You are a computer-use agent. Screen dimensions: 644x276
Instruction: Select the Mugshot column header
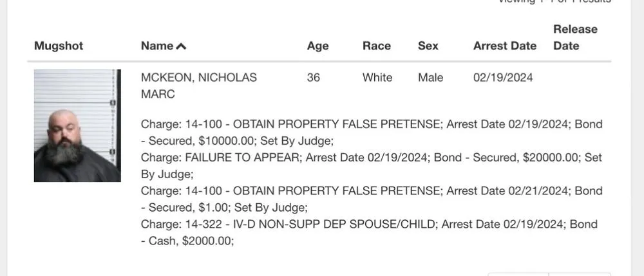tap(59, 46)
